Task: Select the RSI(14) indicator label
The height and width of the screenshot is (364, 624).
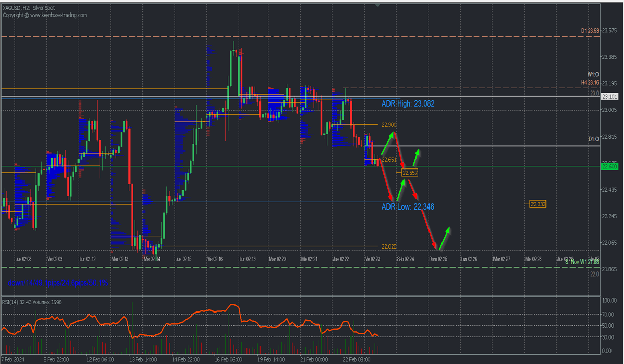Action: coord(14,302)
